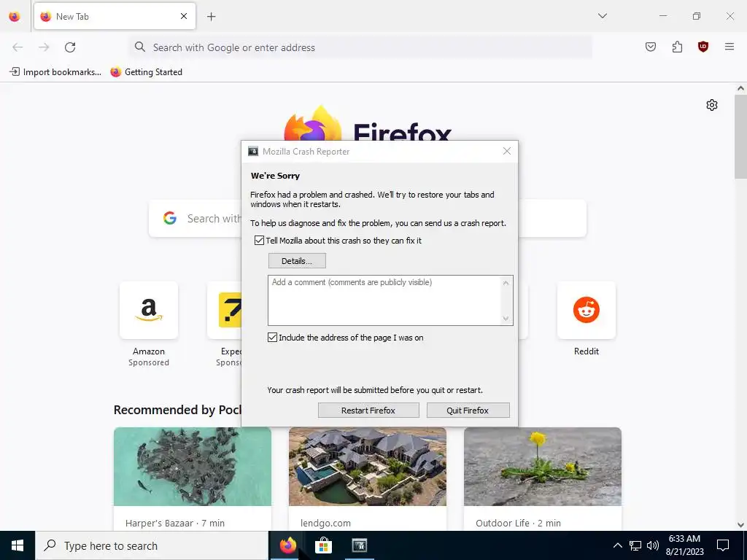
Task: Click the Firefox View icon at tab strip start
Action: 15,16
